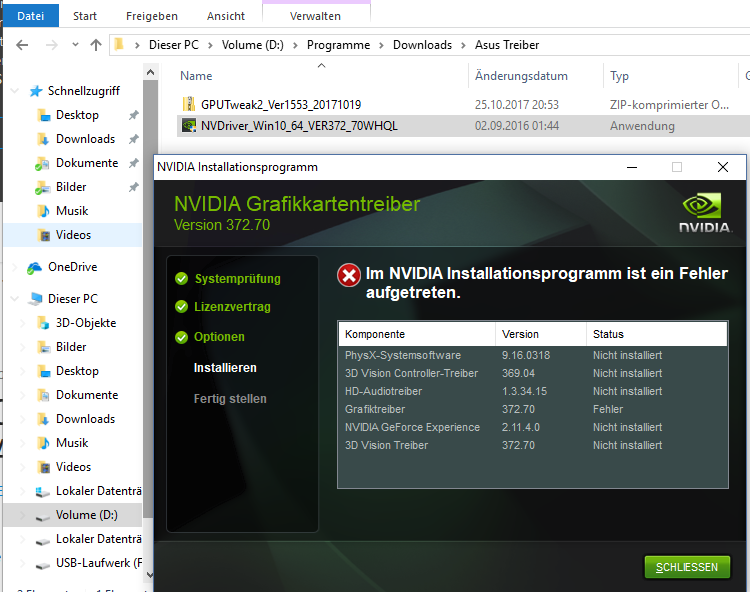This screenshot has width=750, height=592.
Task: Open Bilder under Schnellzugriff
Action: tap(71, 186)
